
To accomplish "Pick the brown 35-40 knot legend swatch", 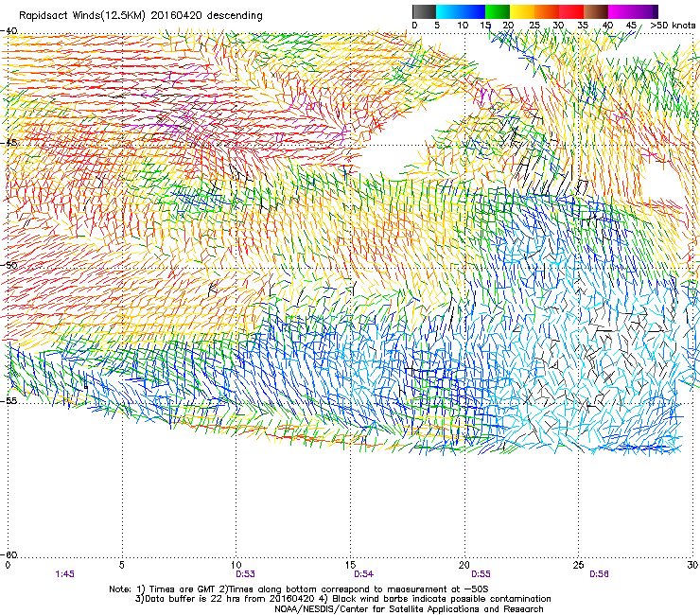I will coord(596,11).
